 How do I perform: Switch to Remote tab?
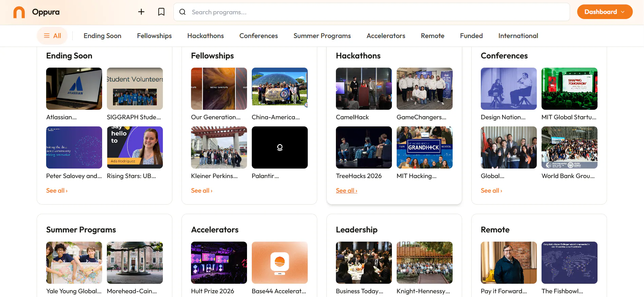433,36
